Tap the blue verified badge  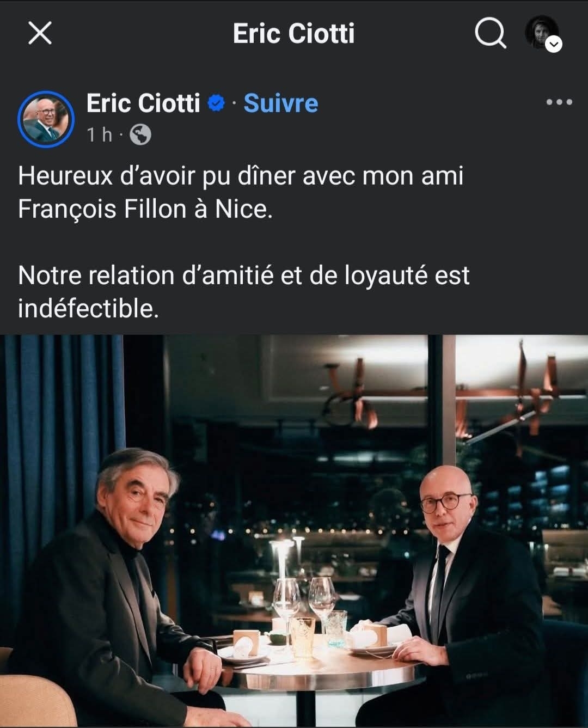pos(217,103)
